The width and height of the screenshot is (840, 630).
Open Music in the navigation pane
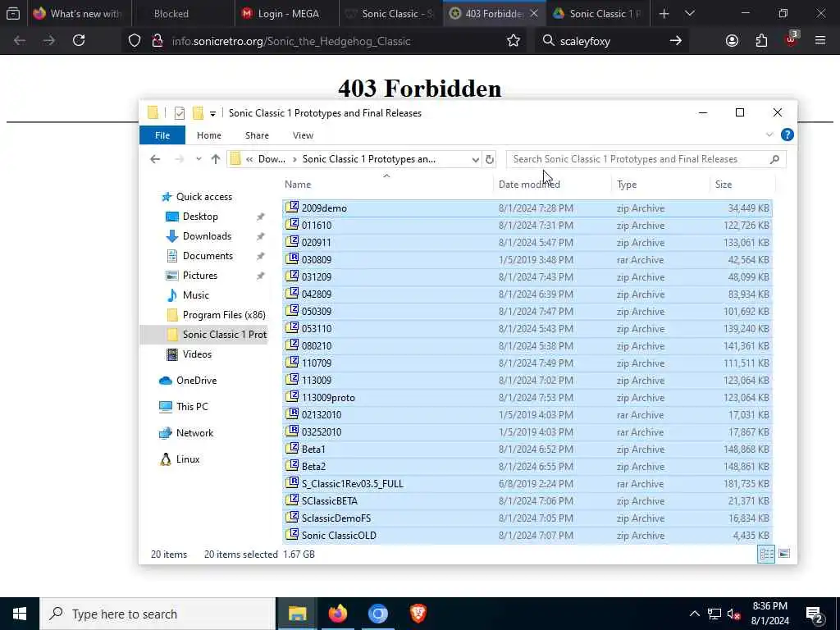pyautogui.click(x=195, y=295)
